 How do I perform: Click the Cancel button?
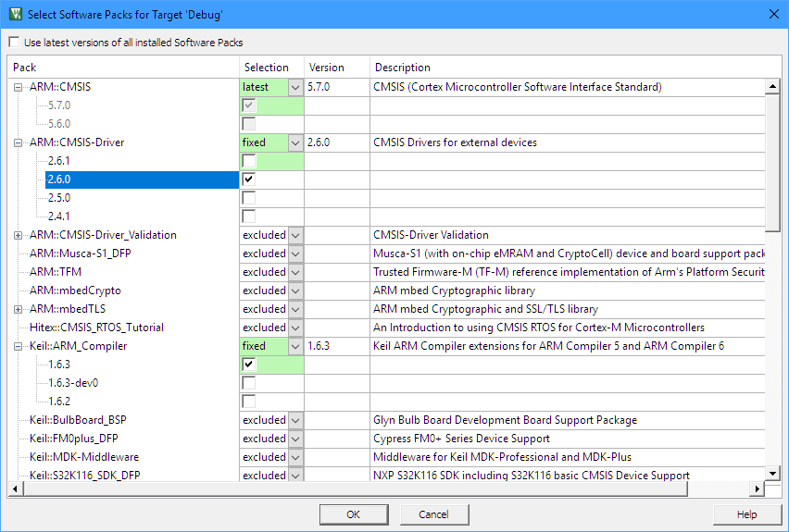434,514
